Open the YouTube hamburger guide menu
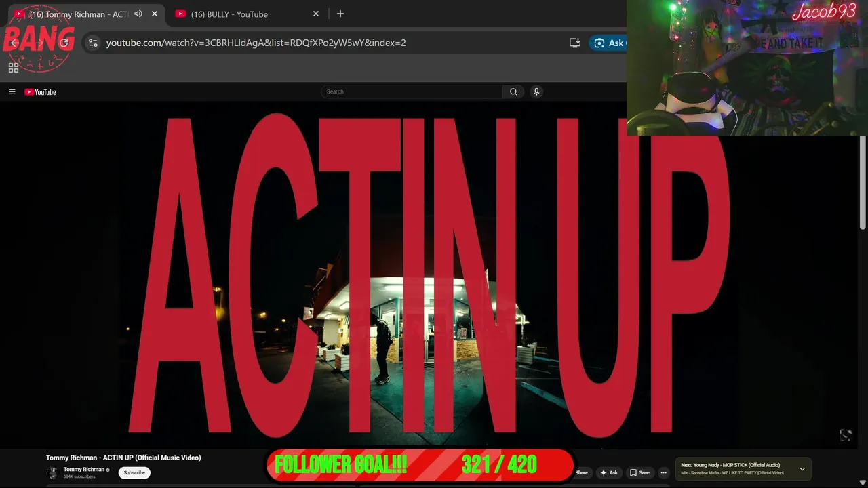This screenshot has width=868, height=488. coord(12,92)
